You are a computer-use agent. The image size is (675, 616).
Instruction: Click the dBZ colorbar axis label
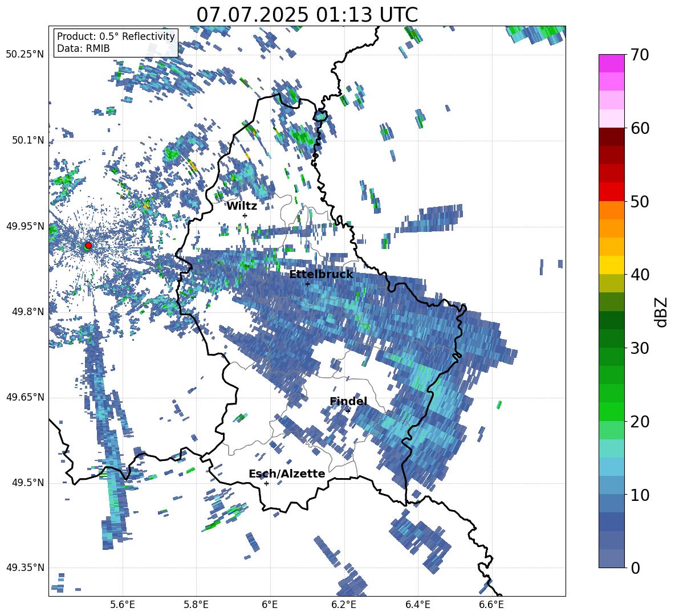pos(661,312)
